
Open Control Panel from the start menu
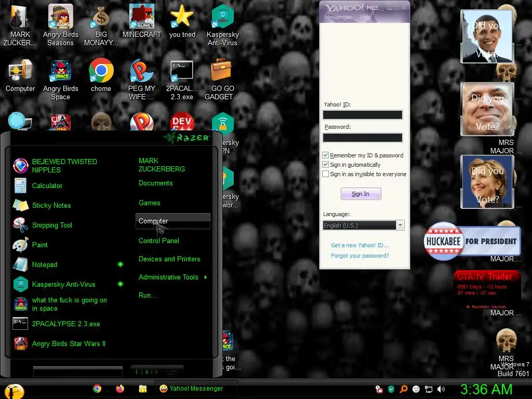coord(159,241)
